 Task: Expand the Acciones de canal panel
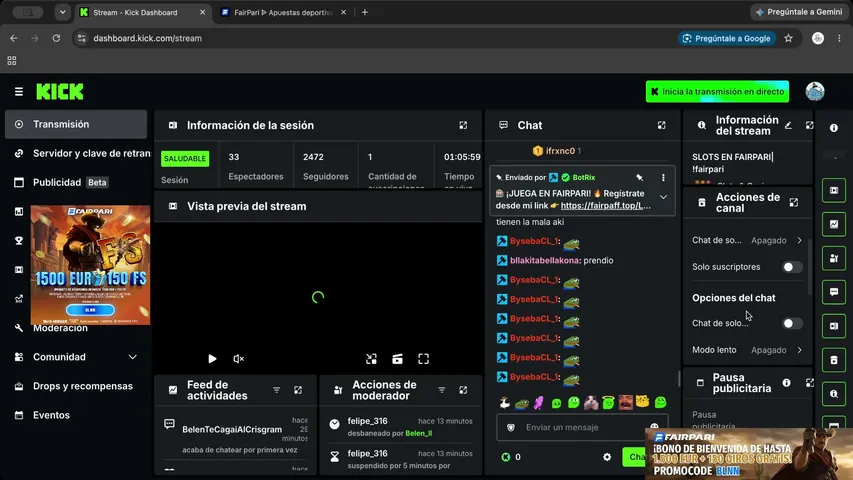coord(794,202)
